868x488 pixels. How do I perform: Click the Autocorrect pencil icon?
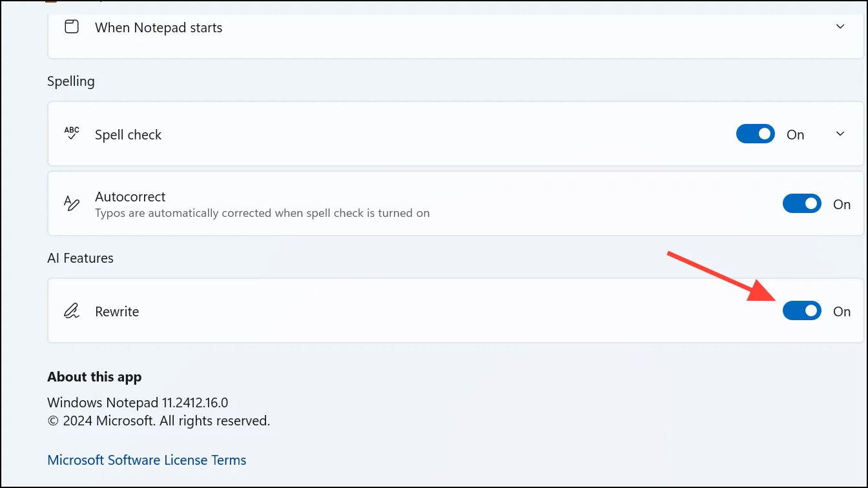click(72, 203)
